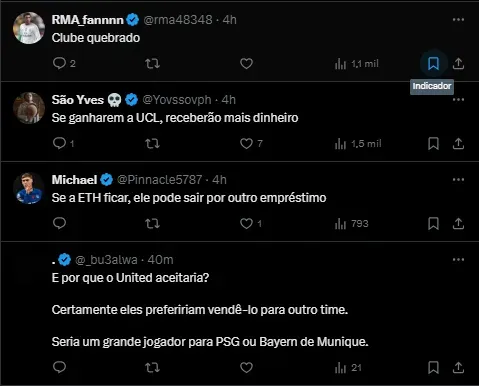Retweet São Yves' UCL tweet

point(152,144)
